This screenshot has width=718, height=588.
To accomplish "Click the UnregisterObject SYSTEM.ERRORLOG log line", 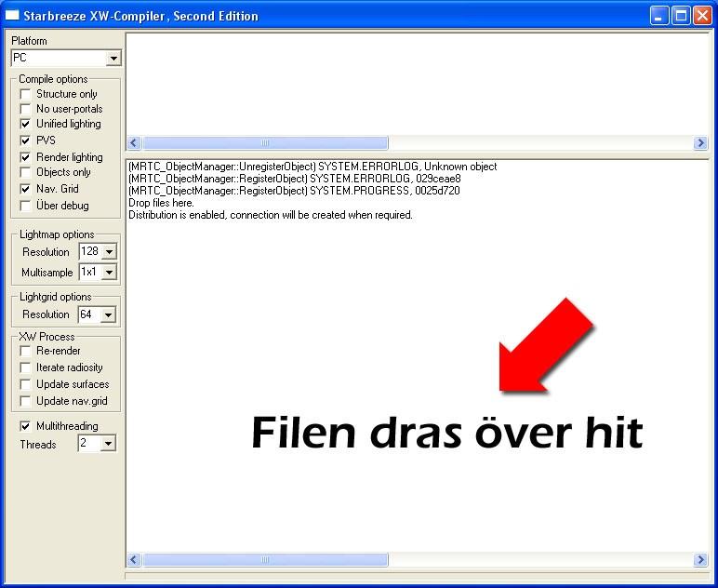I will pyautogui.click(x=312, y=167).
